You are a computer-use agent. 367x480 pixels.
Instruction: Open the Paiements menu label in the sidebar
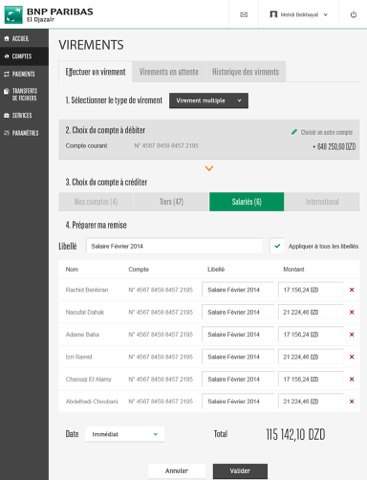coord(23,74)
